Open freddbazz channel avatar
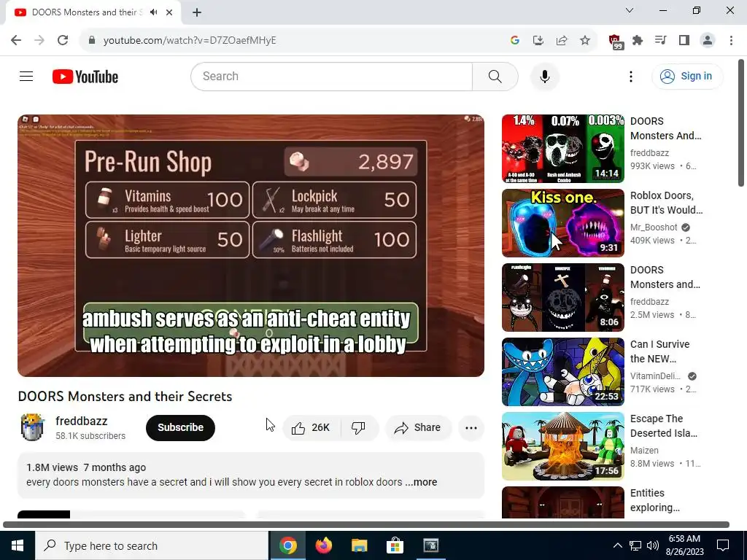 (32, 427)
